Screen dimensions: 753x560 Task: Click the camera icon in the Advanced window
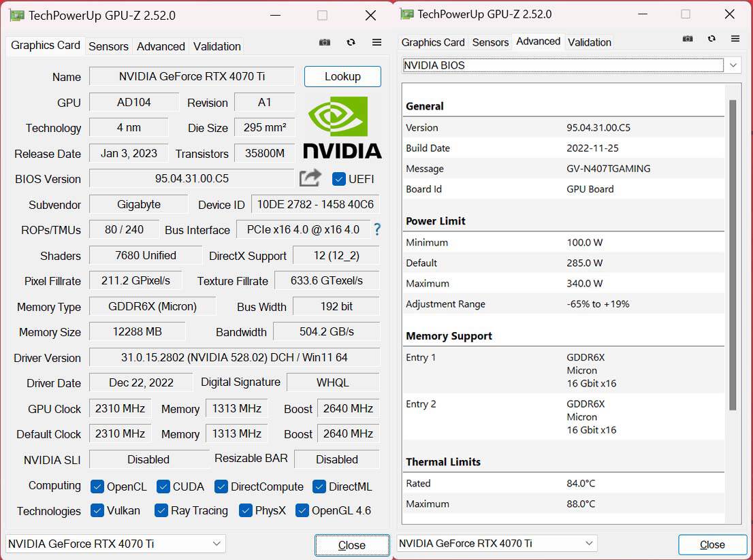pos(688,39)
